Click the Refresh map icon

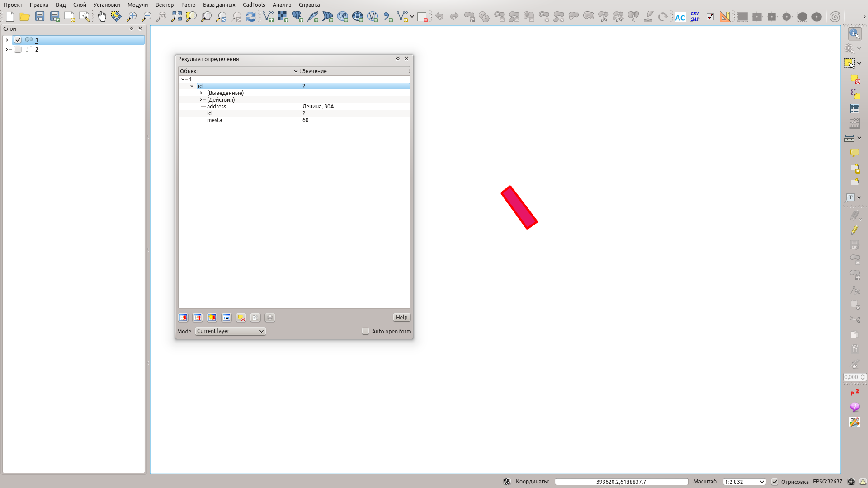[x=251, y=17]
